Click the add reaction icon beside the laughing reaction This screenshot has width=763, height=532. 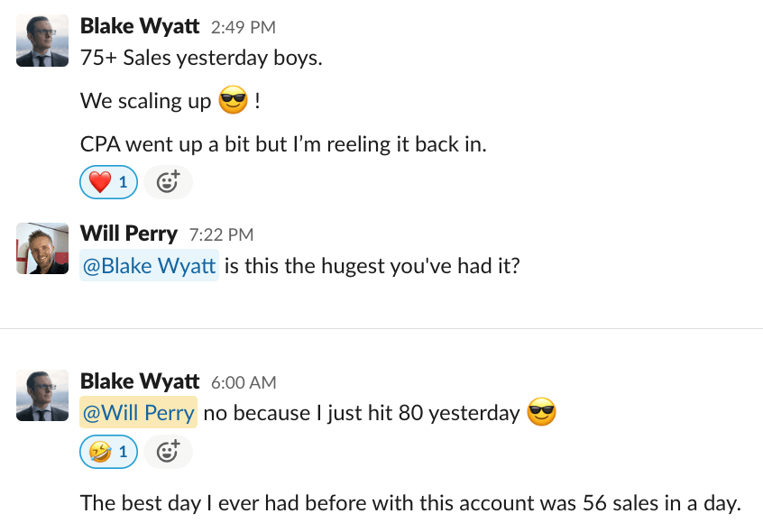point(168,451)
